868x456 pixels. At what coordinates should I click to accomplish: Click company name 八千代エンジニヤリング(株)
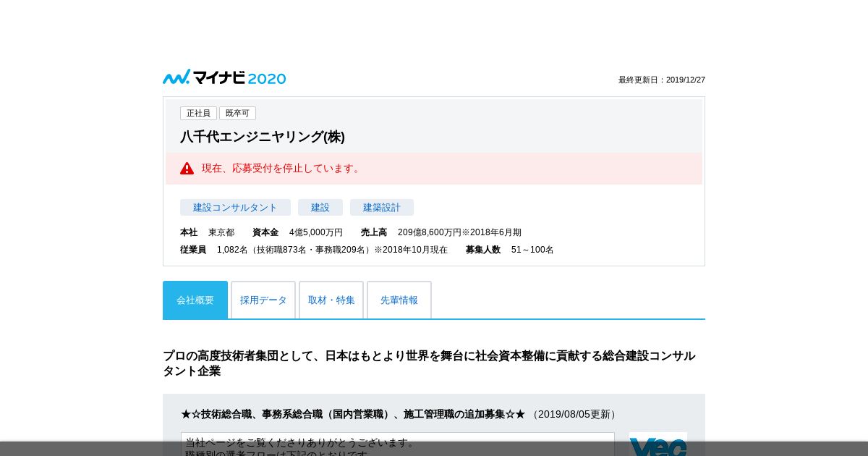263,137
